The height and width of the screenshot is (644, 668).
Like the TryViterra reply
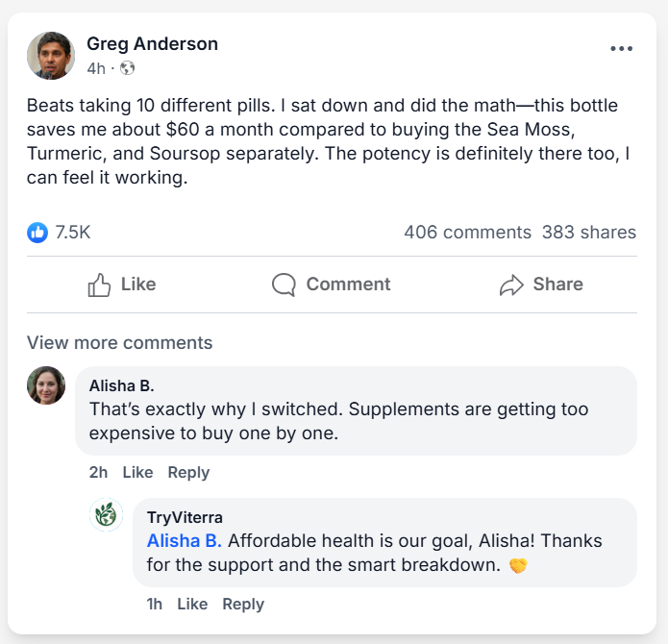(x=192, y=604)
